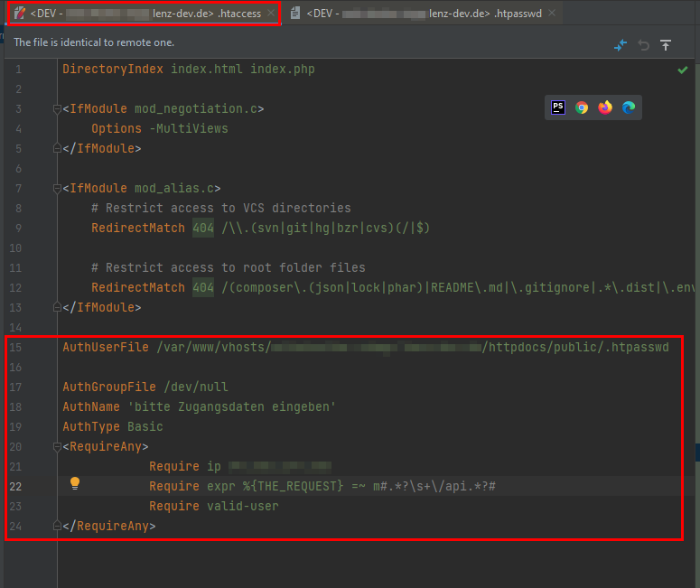Image resolution: width=700 pixels, height=588 pixels.
Task: Click the yellow light bulb on line 22
Action: click(76, 483)
